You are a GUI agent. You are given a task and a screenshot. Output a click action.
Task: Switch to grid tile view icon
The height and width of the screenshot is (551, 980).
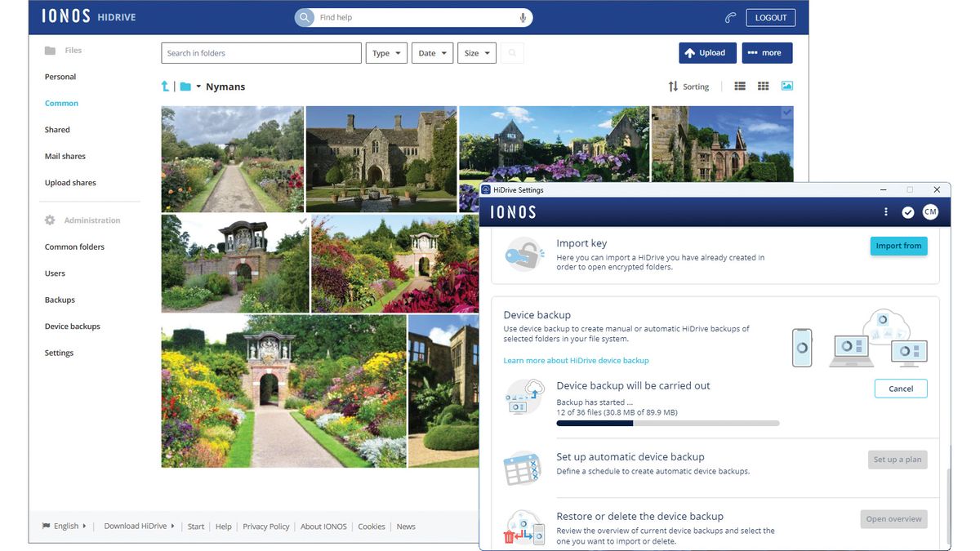(x=764, y=87)
